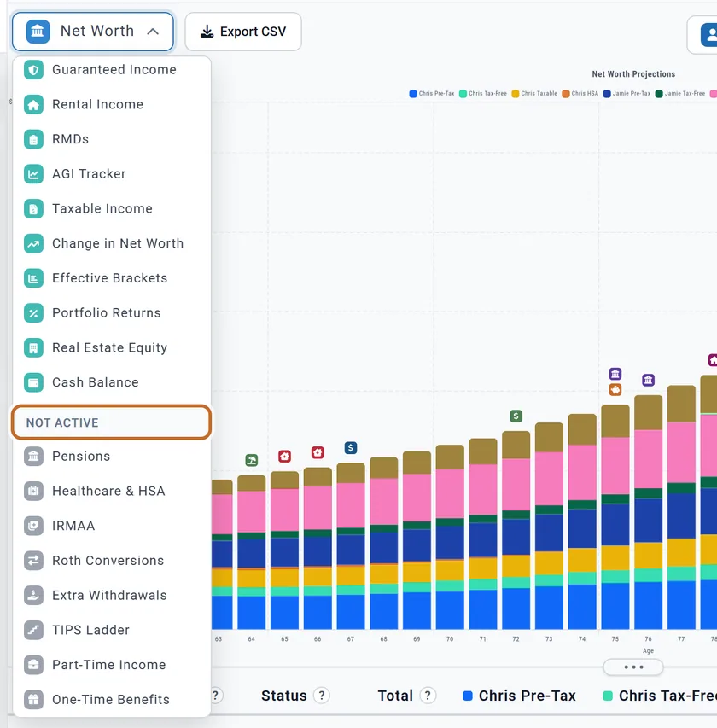Click the green dollar marker above age 72
717x728 pixels.
tap(516, 416)
